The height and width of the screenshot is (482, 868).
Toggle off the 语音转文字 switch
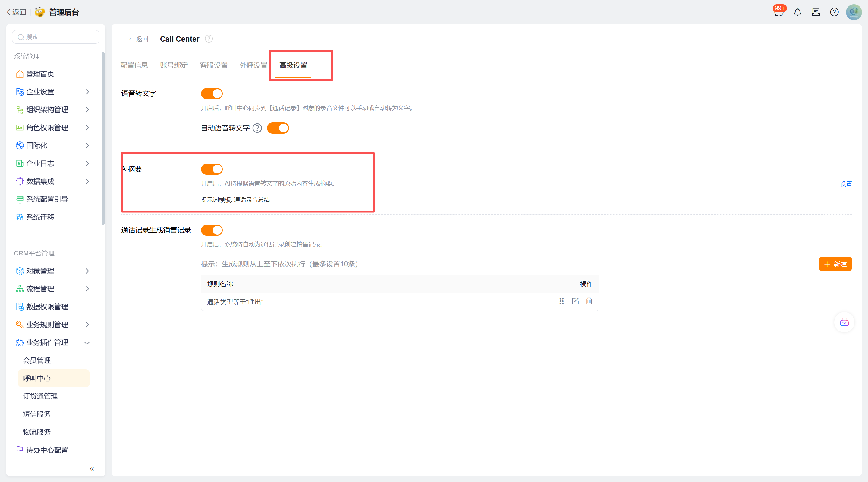[x=212, y=94]
